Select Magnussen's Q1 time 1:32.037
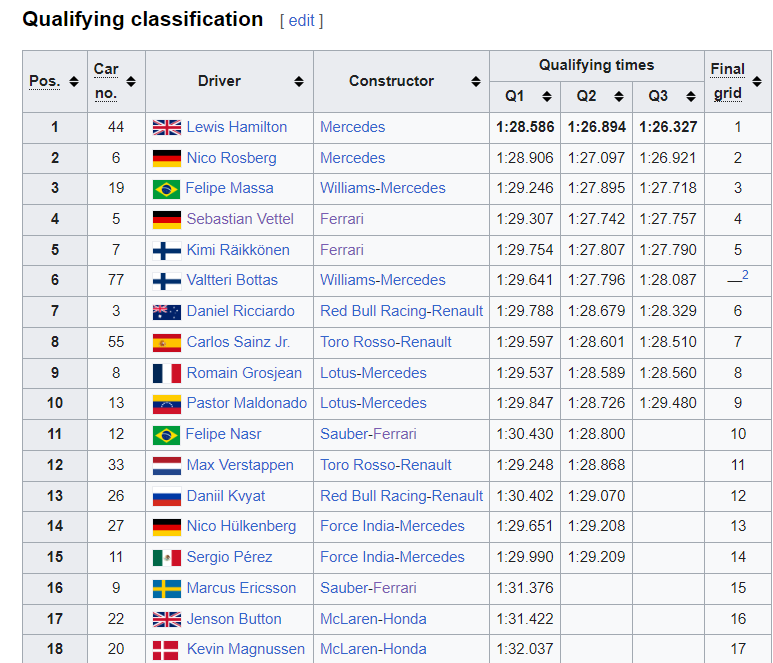The height and width of the screenshot is (663, 773). tap(525, 650)
